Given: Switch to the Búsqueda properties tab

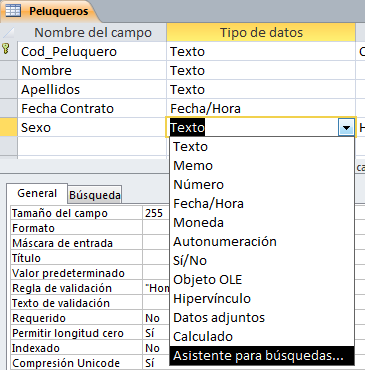Looking at the screenshot, I should pyautogui.click(x=95, y=195).
